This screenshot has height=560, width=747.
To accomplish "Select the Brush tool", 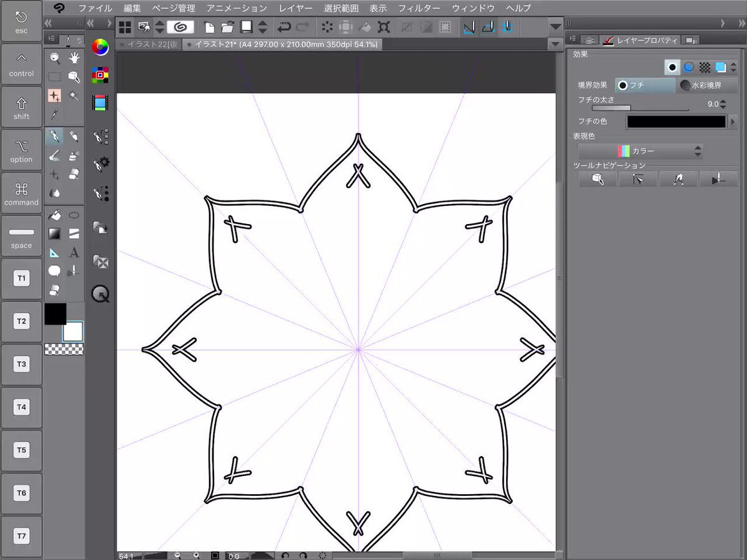I will coord(55,155).
